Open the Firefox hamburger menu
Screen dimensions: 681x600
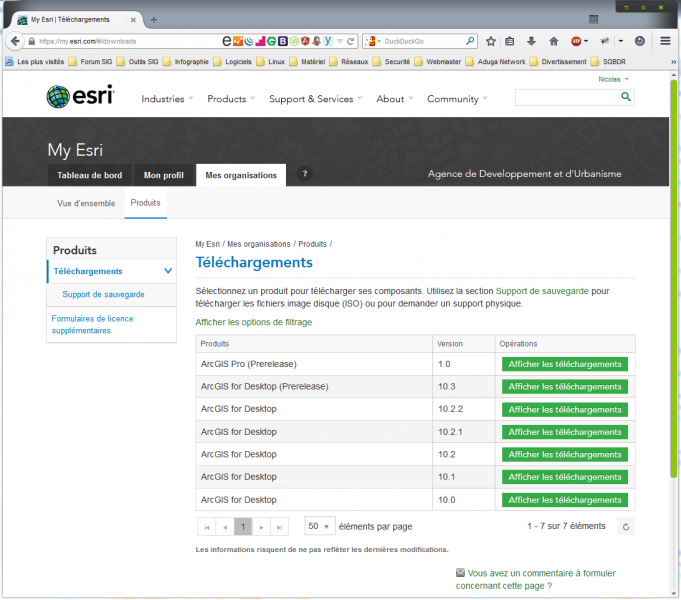coord(665,41)
